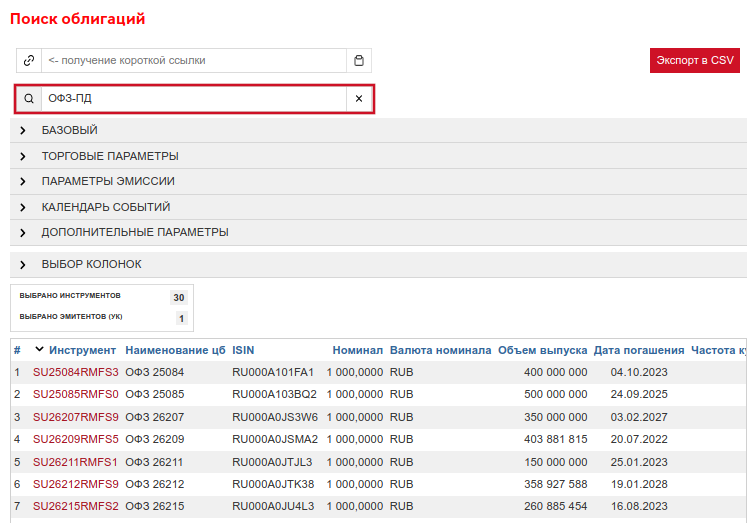753x523 pixels.
Task: Click issue volume 260 885 454
Action: point(556,506)
